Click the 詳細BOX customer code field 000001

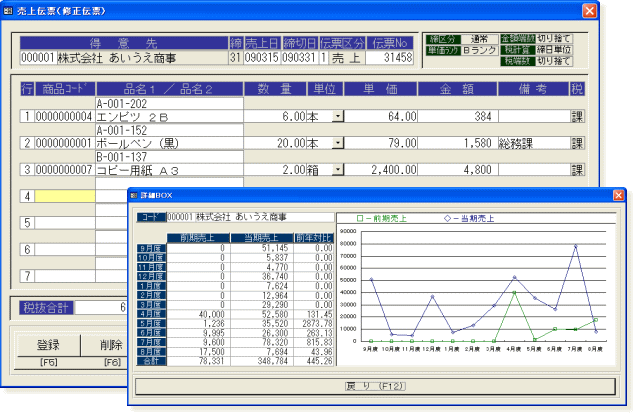tap(181, 217)
